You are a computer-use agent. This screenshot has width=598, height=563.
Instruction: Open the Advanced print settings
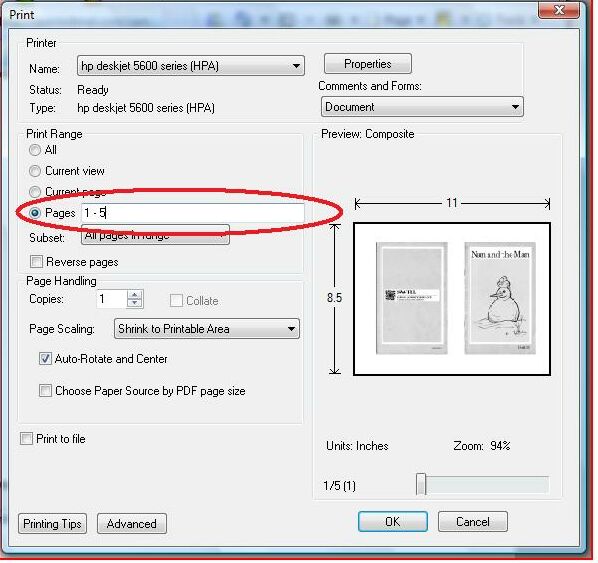[x=132, y=523]
